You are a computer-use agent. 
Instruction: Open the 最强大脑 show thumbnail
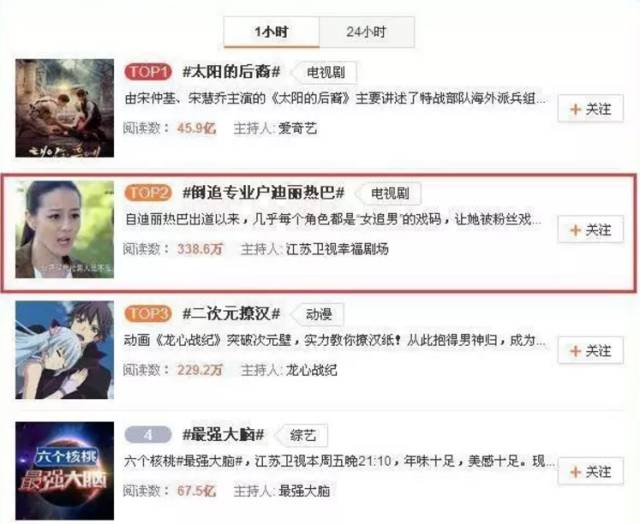coord(65,471)
